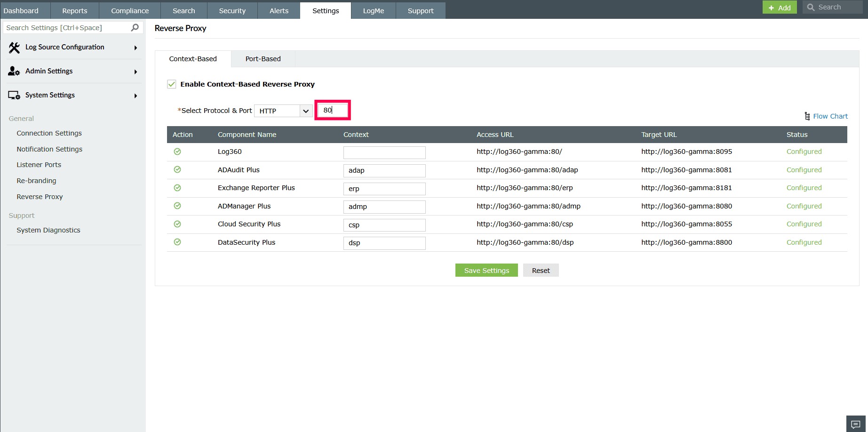Expand Admin Settings menu arrow

(x=135, y=72)
